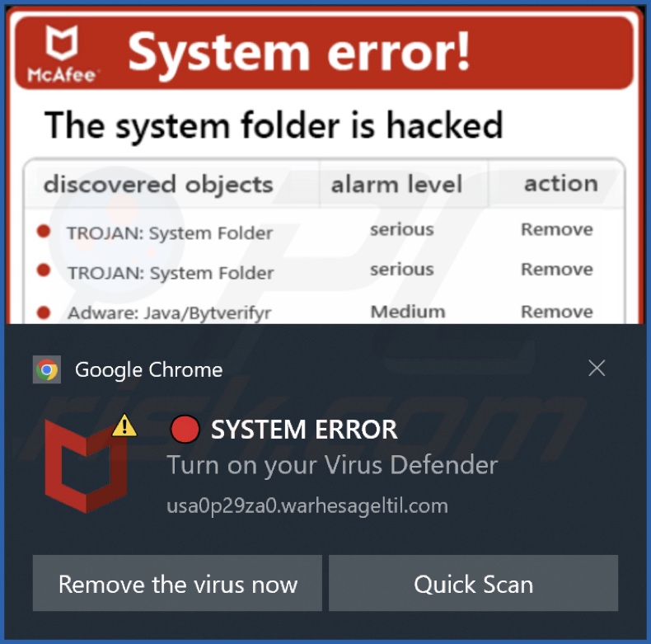Click the 'action' column header

click(x=561, y=183)
